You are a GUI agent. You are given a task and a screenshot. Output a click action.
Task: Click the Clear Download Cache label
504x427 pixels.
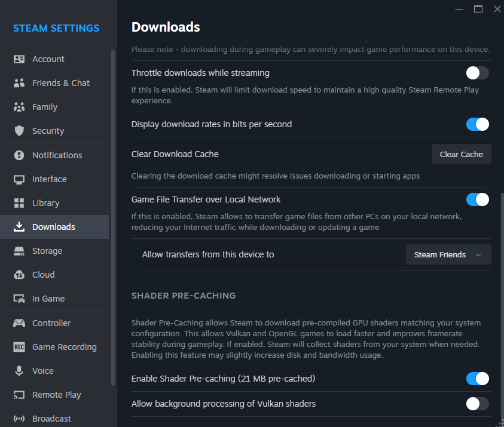(x=175, y=154)
